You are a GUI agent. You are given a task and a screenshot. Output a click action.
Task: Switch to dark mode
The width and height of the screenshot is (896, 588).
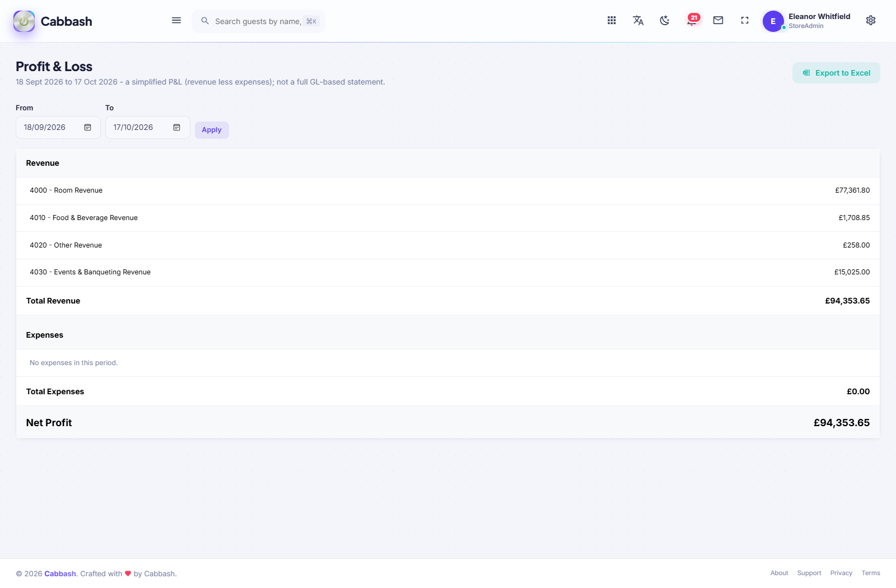pos(665,21)
